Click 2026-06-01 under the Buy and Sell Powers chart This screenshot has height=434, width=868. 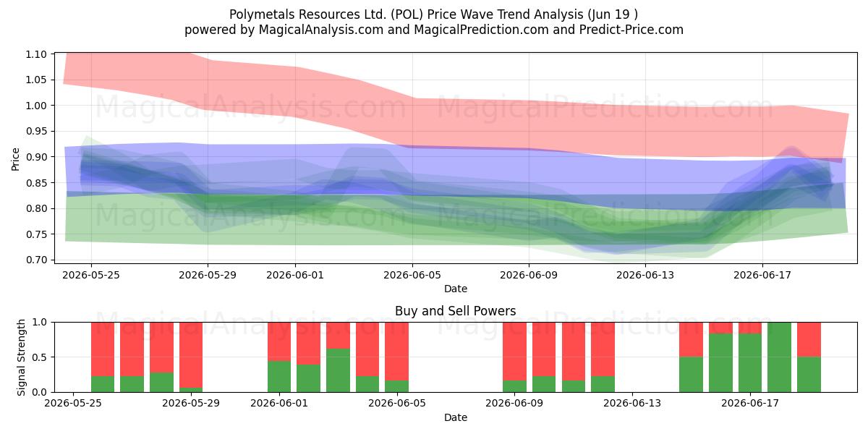click(x=279, y=404)
